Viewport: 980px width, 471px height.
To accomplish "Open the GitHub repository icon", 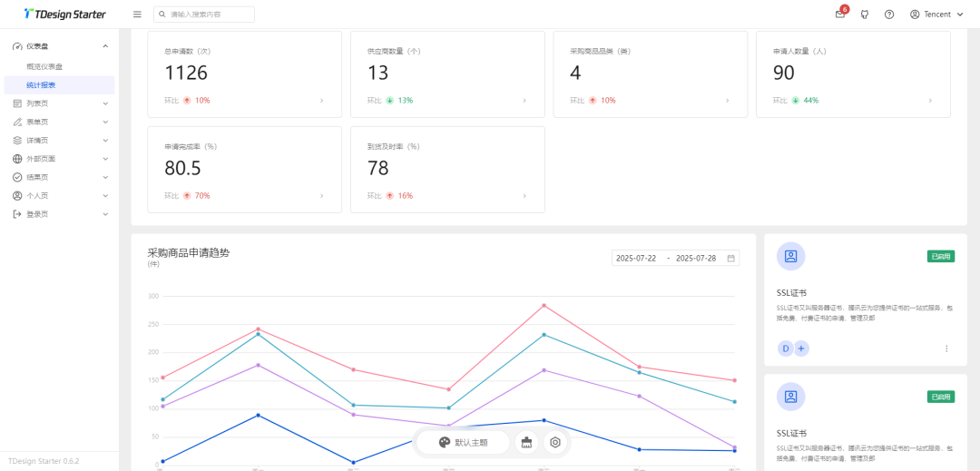I will 865,15.
